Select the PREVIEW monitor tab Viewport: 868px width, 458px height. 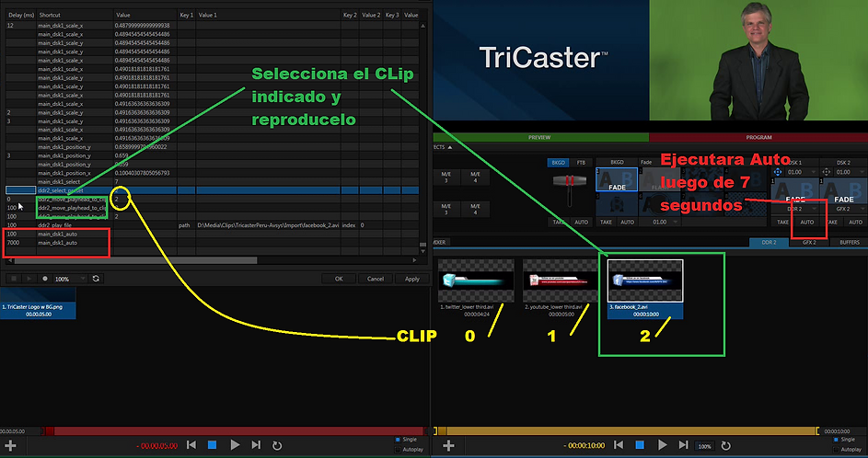tap(539, 137)
